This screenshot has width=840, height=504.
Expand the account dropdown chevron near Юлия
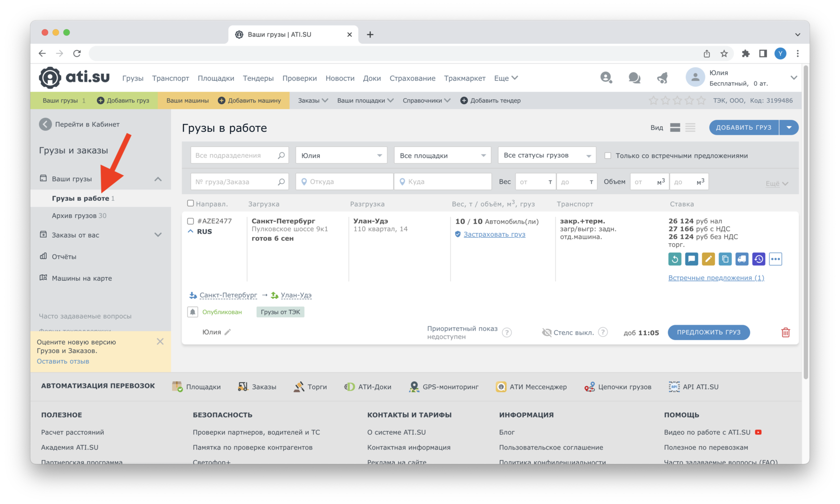(793, 77)
